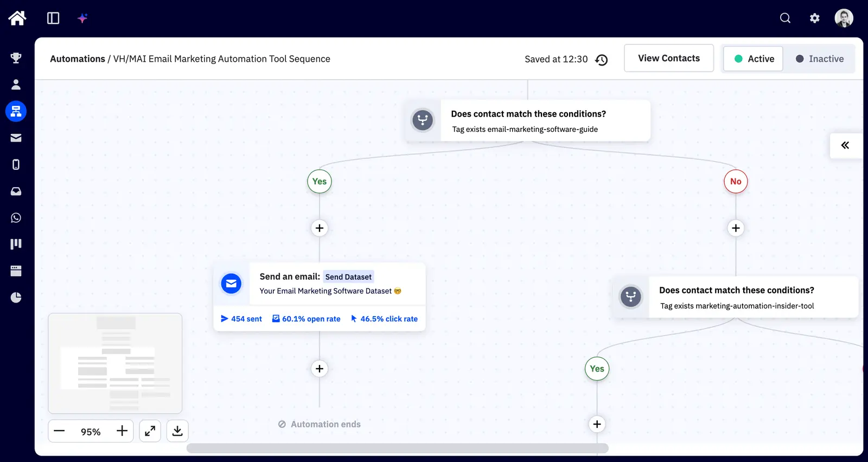Open the trophy icon in sidebar
Viewport: 868px width, 462px height.
(16, 58)
